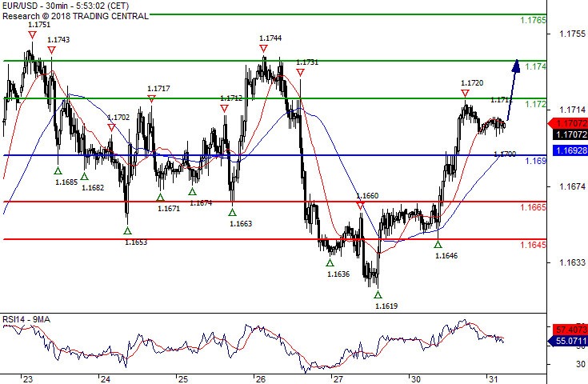Click the red 1.1665 support label
Image resolution: width=588 pixels, height=384 pixels.
pyautogui.click(x=534, y=207)
